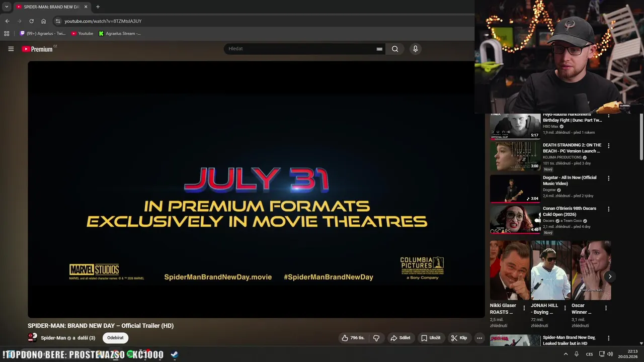The image size is (644, 362).
Task: Click the DEATH STRANDING 2 video title
Action: [572, 148]
